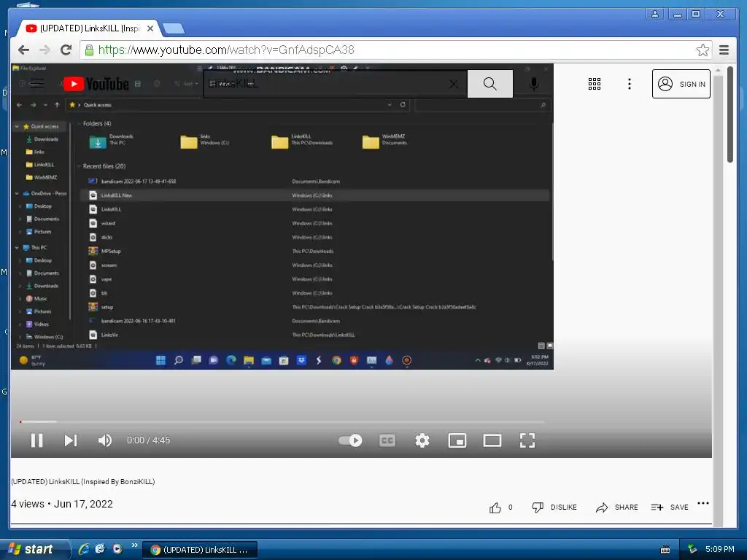Open the Chrome hamburger menu

[724, 50]
